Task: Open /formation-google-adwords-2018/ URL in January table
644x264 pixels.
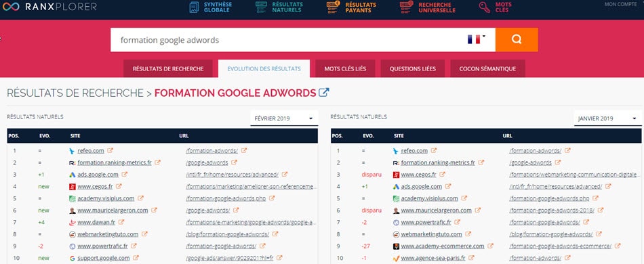Action: tap(552, 211)
